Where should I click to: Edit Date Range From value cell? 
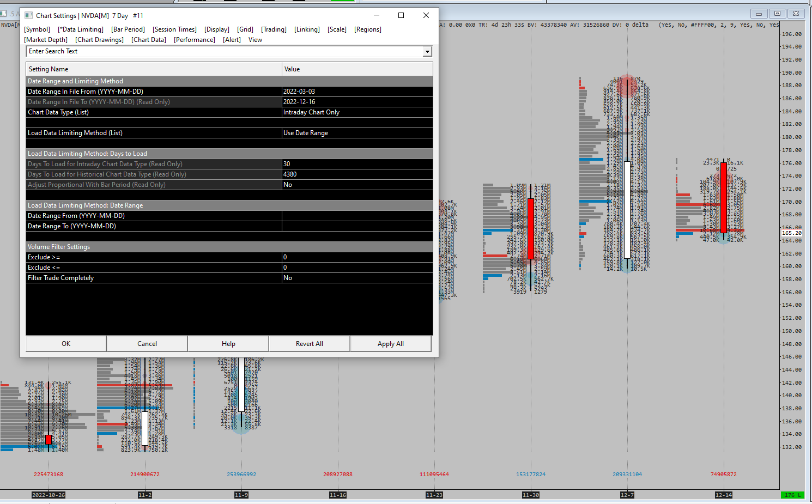[357, 216]
